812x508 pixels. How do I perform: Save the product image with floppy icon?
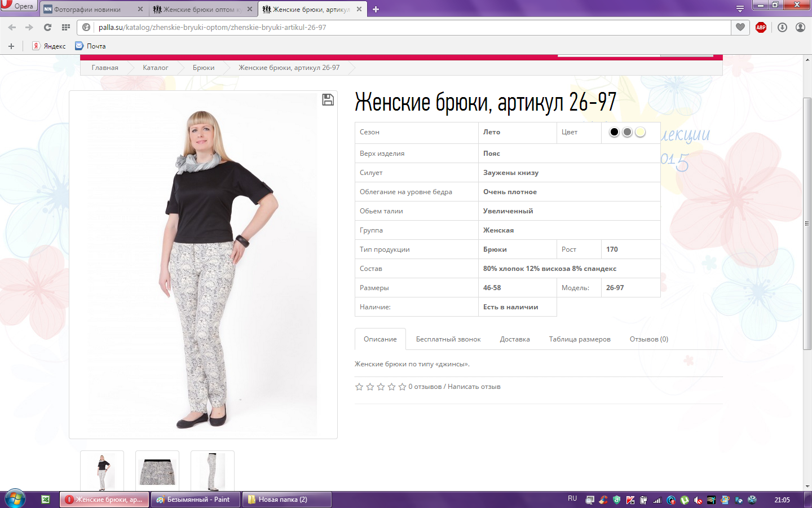[x=328, y=99]
